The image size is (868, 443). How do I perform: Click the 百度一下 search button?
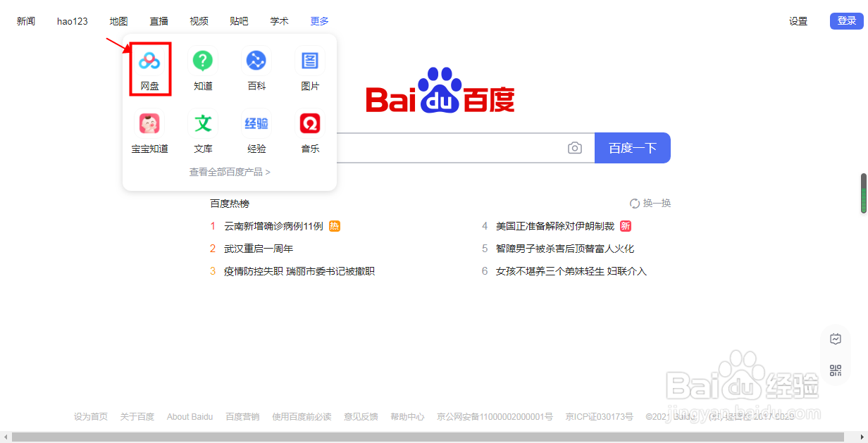[x=633, y=148]
